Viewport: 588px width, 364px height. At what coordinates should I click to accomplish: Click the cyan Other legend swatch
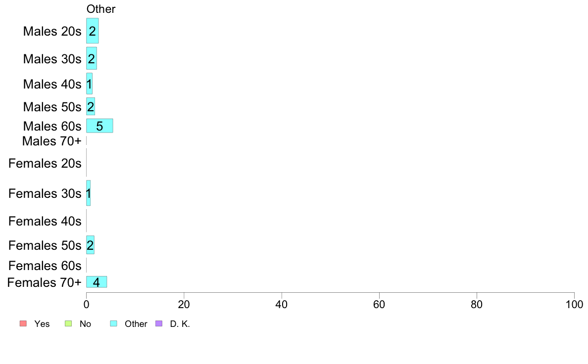point(114,323)
